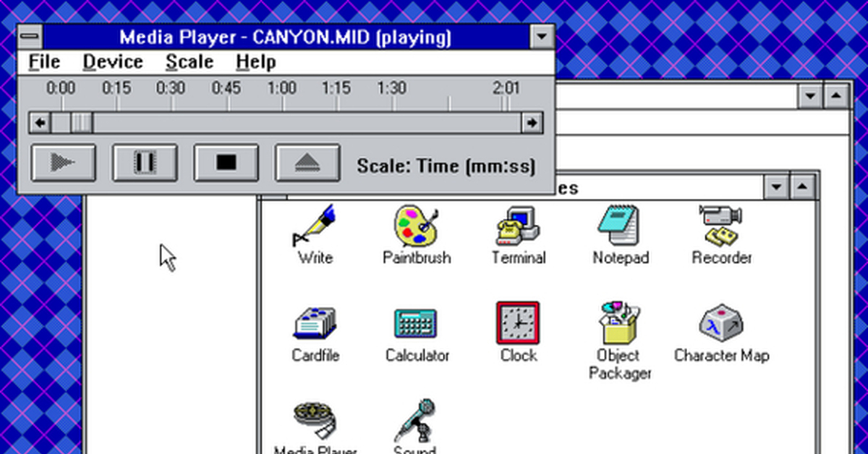Screen dimensions: 868x454
Task: Click the 'Paintbrush' label text
Action: point(417,257)
